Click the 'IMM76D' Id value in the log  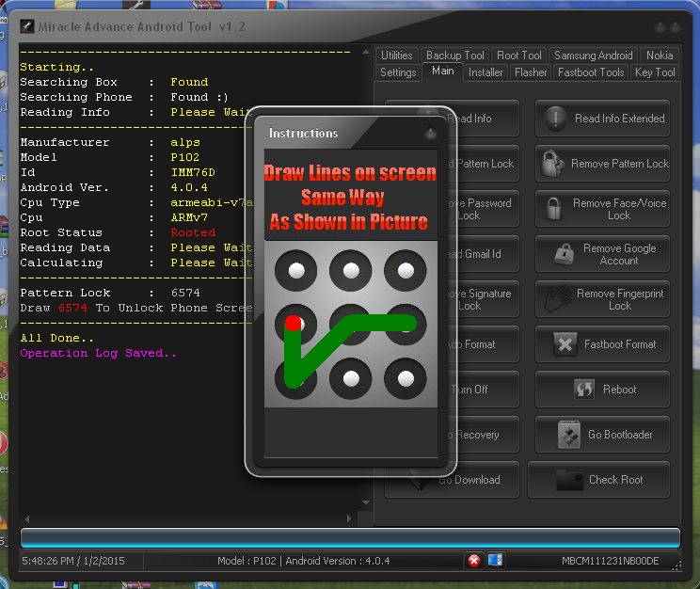[193, 172]
